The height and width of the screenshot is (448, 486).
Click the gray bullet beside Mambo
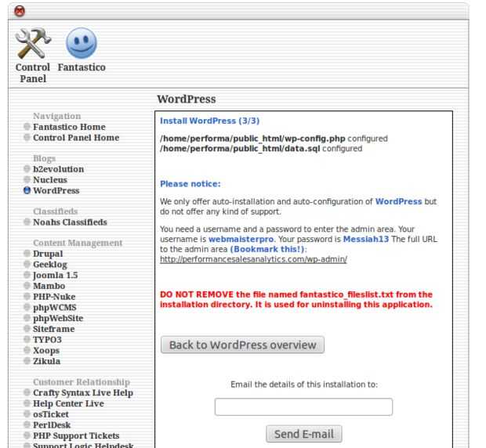(27, 286)
